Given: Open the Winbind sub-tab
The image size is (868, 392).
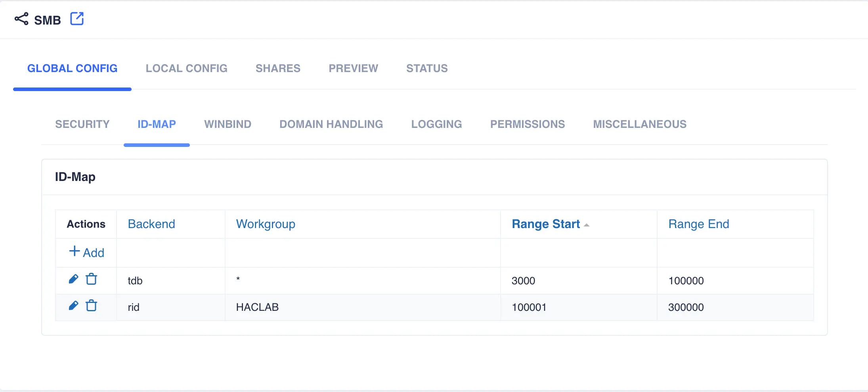Looking at the screenshot, I should coord(228,124).
